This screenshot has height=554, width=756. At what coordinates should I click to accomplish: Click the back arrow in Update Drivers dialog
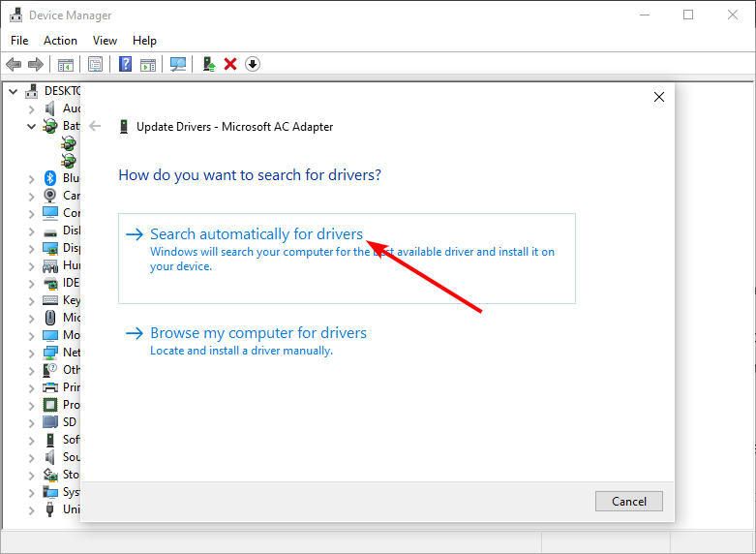pyautogui.click(x=95, y=127)
